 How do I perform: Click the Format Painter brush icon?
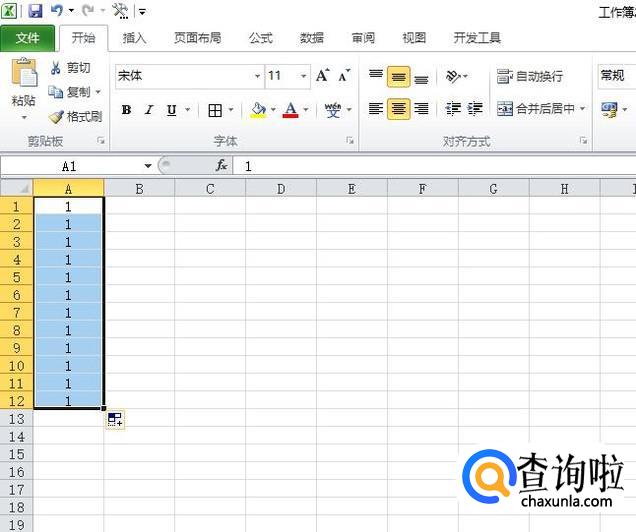coord(56,117)
